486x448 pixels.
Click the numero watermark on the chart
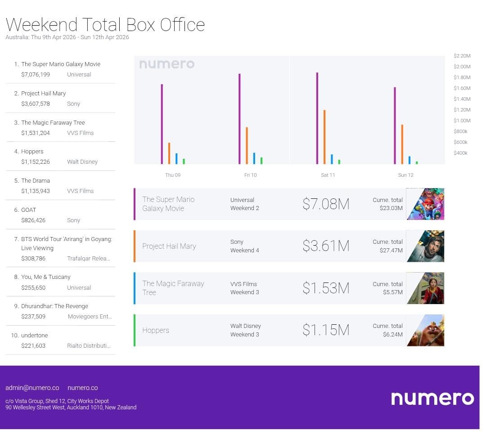click(x=166, y=64)
